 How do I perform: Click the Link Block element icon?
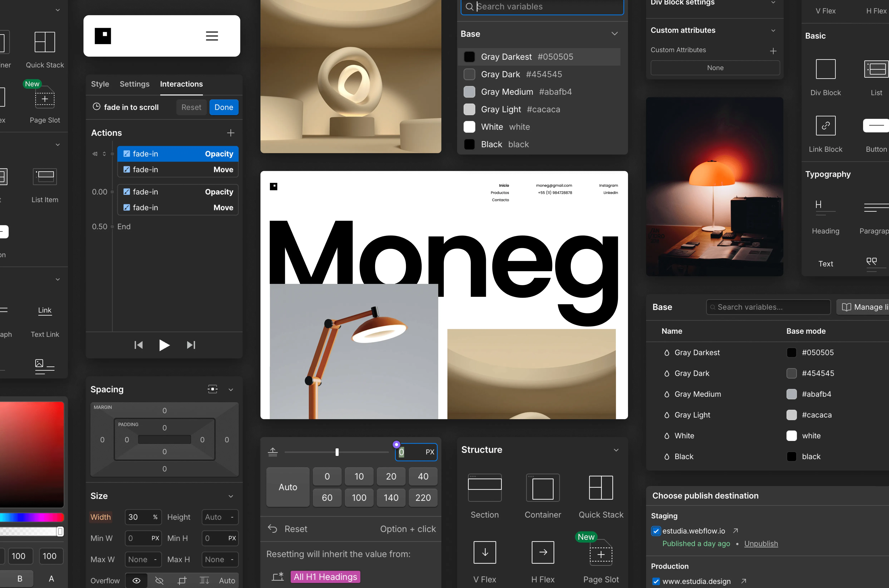coord(825,126)
